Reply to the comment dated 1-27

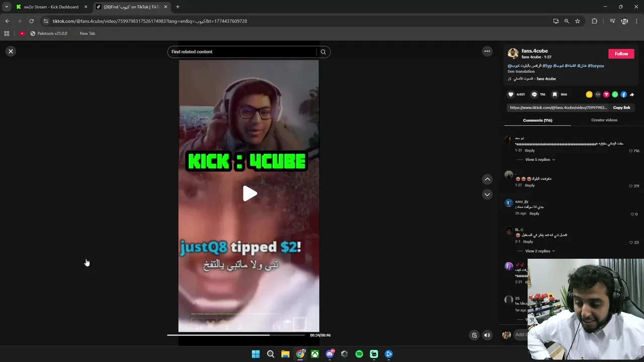pyautogui.click(x=530, y=186)
